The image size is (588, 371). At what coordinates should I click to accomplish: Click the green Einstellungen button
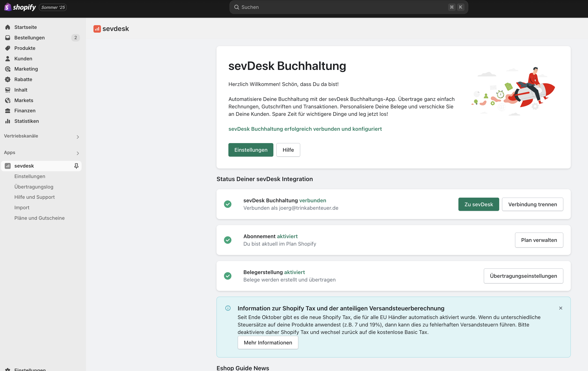point(251,150)
